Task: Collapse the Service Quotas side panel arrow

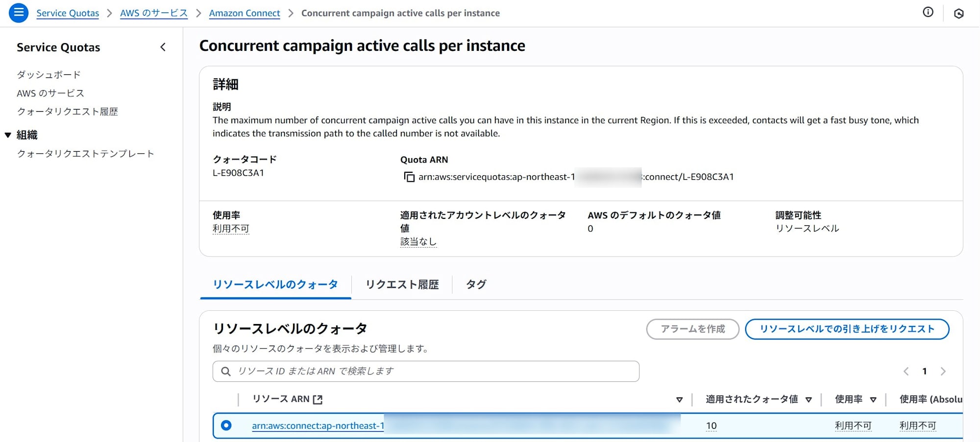Action: click(163, 47)
